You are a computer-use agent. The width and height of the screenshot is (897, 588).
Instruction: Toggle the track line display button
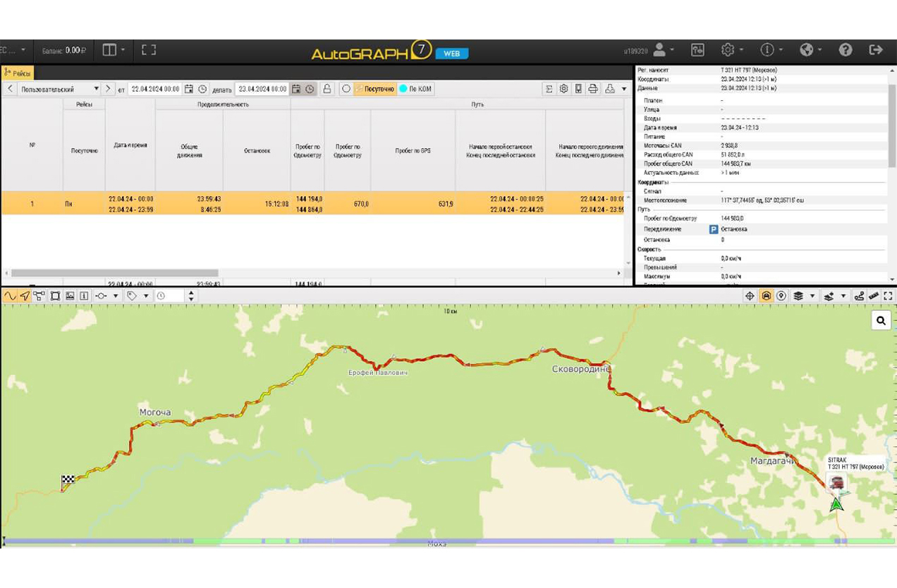click(x=10, y=296)
